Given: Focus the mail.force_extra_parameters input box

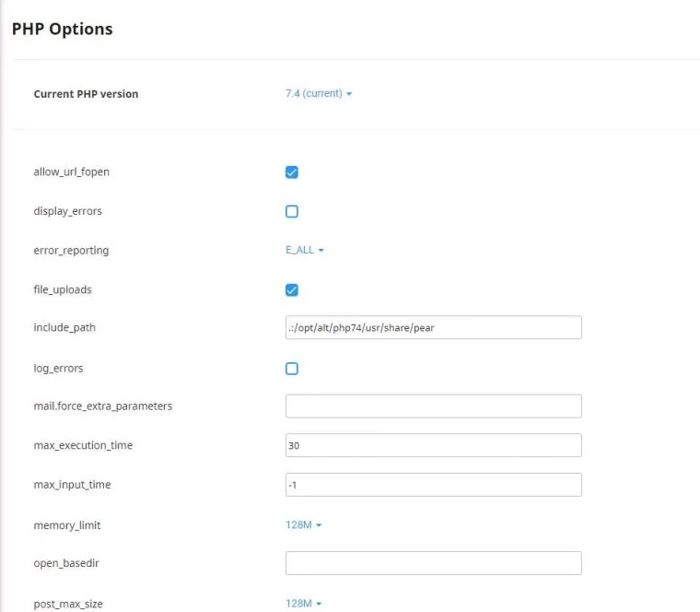Looking at the screenshot, I should tap(434, 406).
